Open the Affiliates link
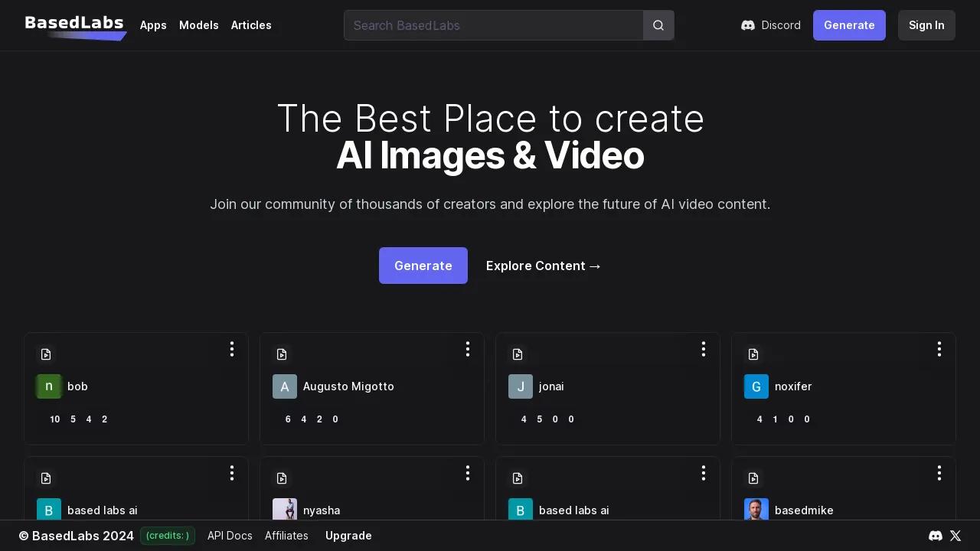 pos(286,536)
